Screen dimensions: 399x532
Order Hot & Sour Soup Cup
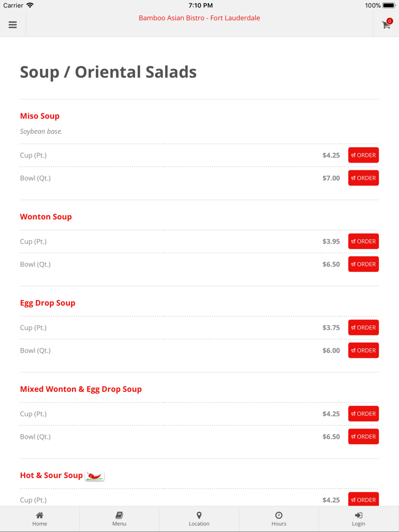(363, 499)
